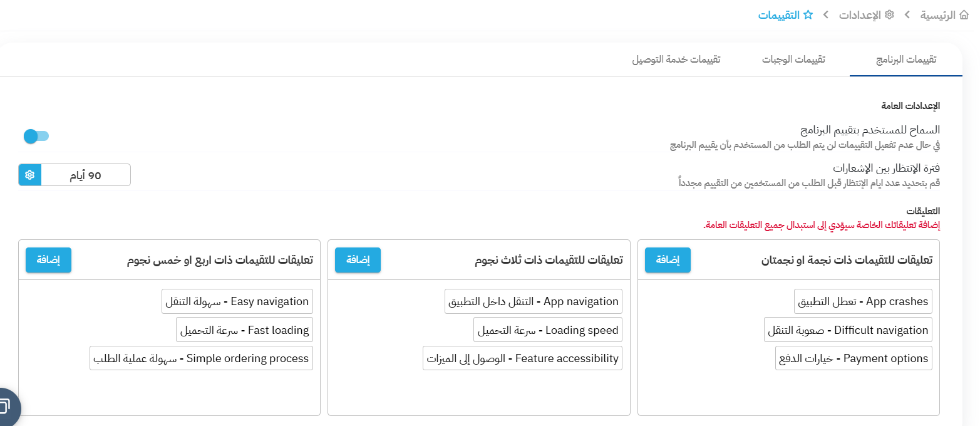Click the 90 أيام waiting period field
The width and height of the screenshot is (980, 426).
(85, 175)
